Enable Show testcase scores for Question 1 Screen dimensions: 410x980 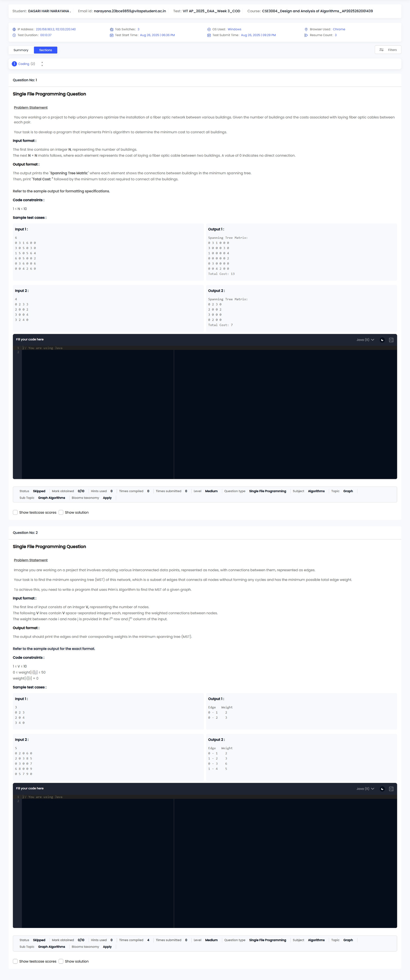click(15, 512)
